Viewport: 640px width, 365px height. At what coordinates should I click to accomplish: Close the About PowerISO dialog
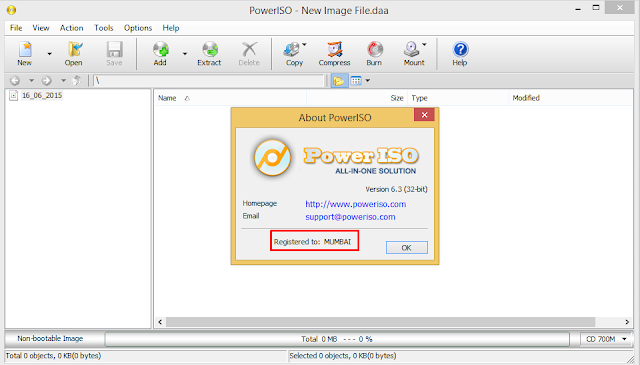[x=424, y=115]
